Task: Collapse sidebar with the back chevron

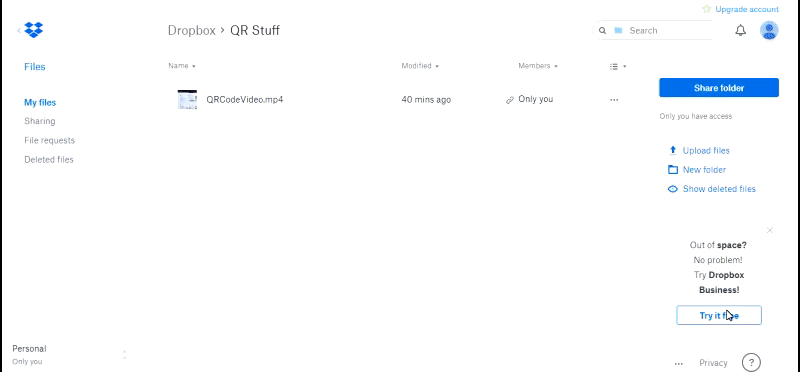Action: point(19,31)
